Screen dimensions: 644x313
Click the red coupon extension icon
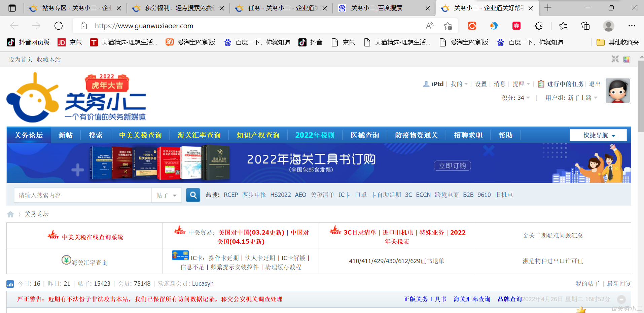pyautogui.click(x=516, y=26)
